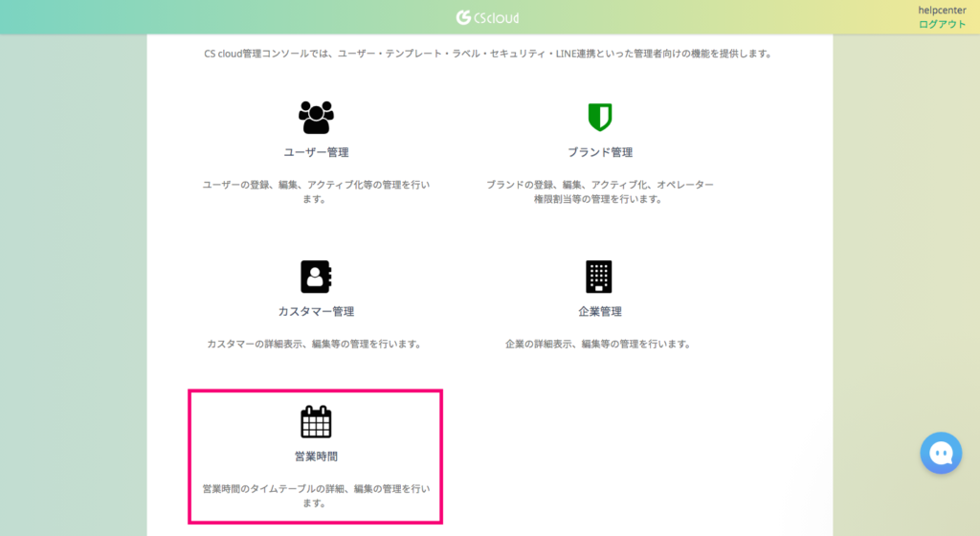Select the ユーザー管理 title
This screenshot has width=980, height=536.
(x=316, y=152)
